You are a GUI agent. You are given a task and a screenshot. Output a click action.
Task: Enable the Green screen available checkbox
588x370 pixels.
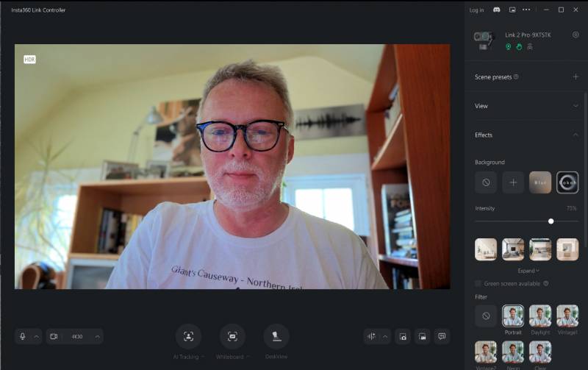tap(478, 283)
